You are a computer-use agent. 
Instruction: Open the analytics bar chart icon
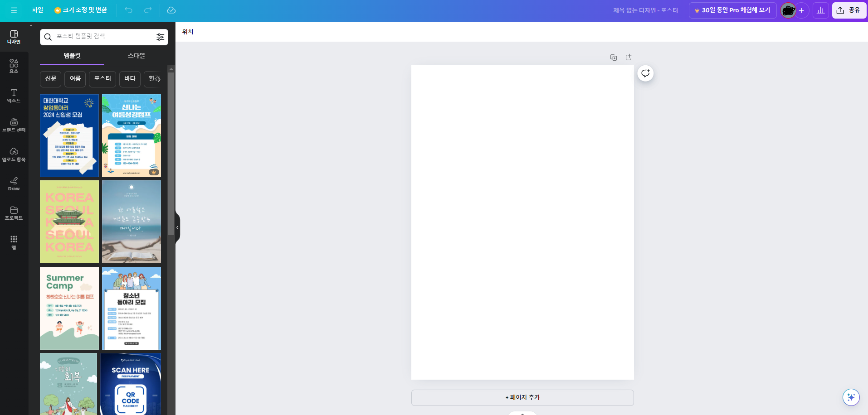[x=821, y=10]
